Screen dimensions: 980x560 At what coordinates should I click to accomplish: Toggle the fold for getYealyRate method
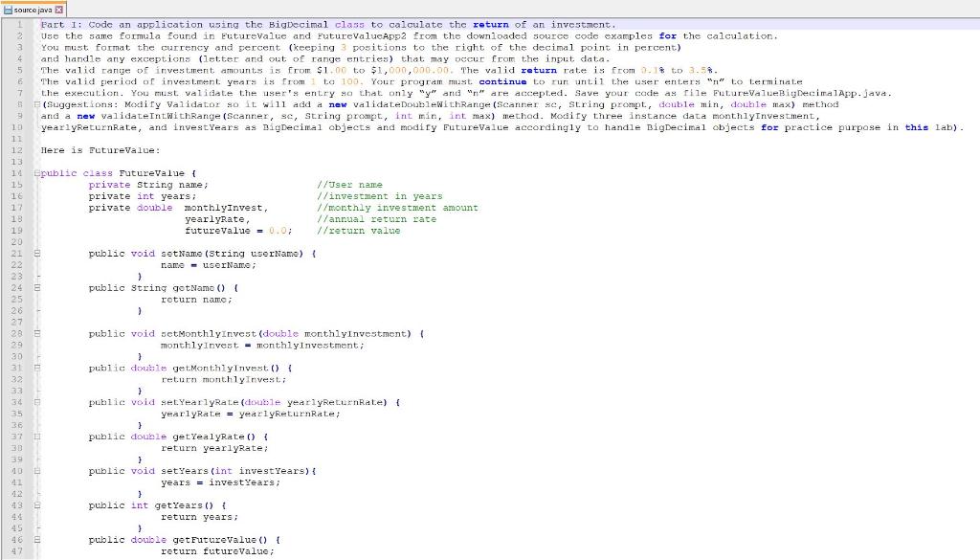(x=35, y=437)
